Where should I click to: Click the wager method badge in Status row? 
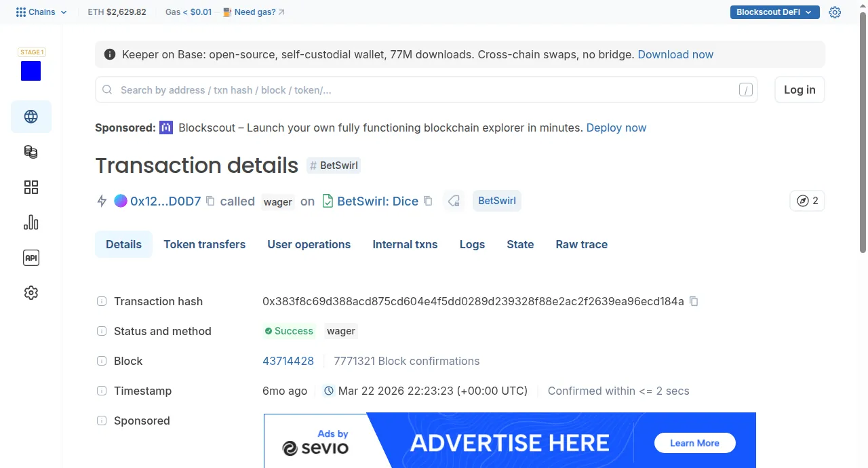click(x=341, y=331)
